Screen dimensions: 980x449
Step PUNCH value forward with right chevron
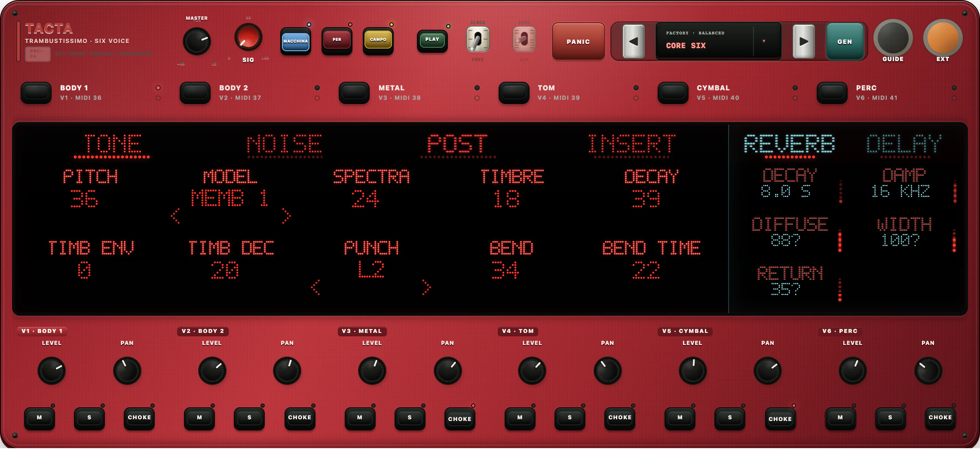click(x=426, y=287)
